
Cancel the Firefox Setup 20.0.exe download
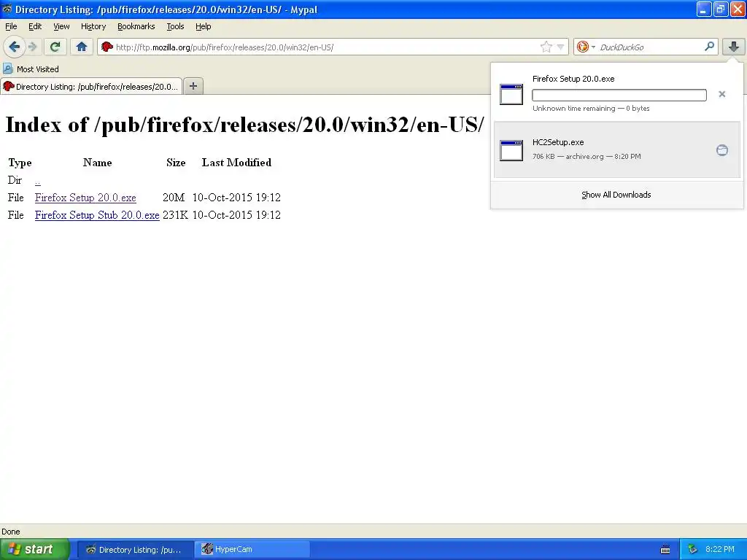[x=721, y=94]
